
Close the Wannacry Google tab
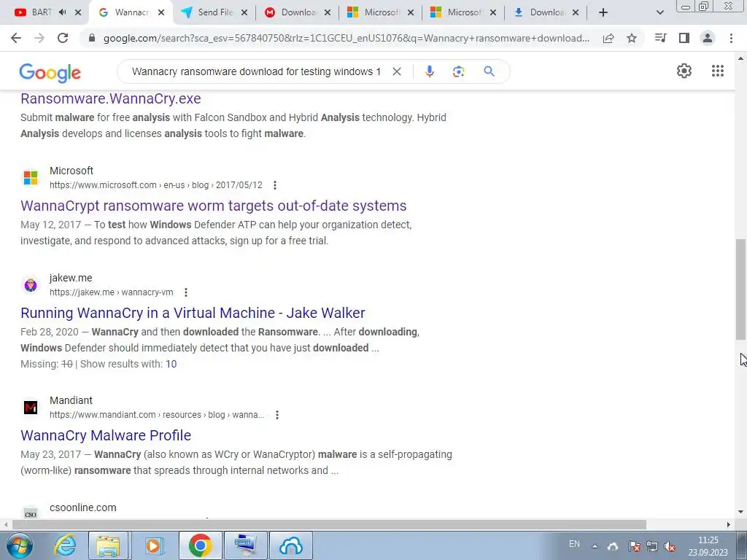[x=161, y=12]
